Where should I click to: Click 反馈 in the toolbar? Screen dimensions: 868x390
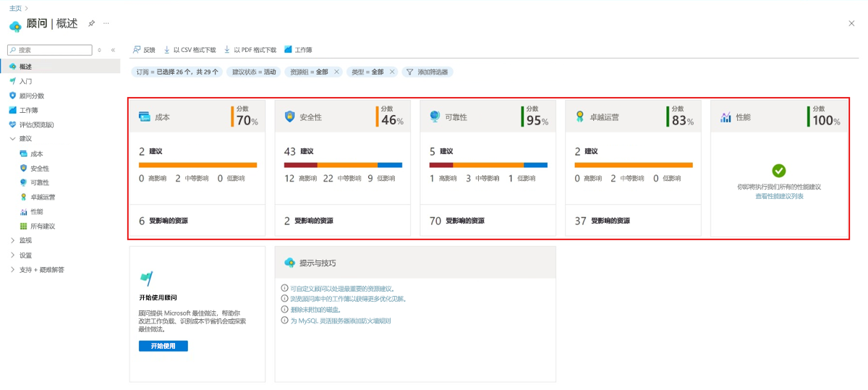click(x=144, y=50)
